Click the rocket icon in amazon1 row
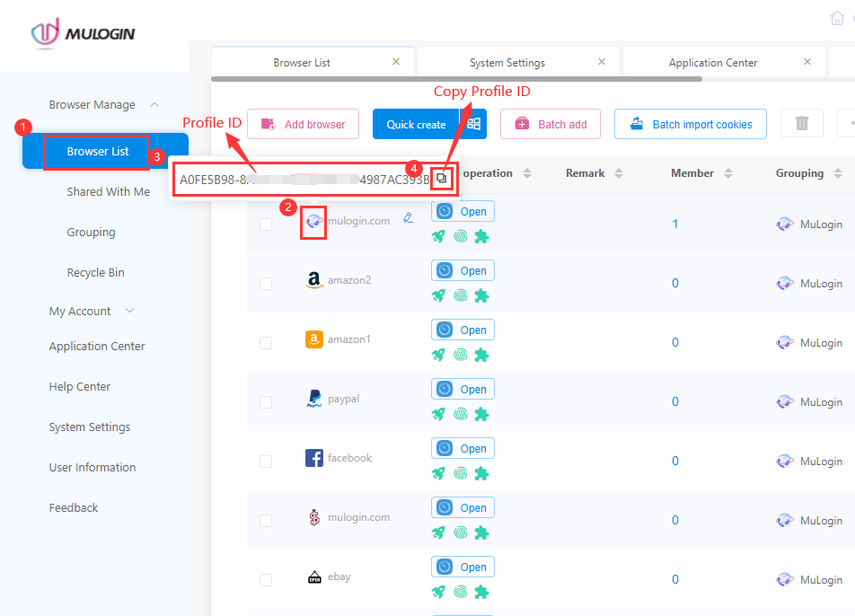 point(438,355)
